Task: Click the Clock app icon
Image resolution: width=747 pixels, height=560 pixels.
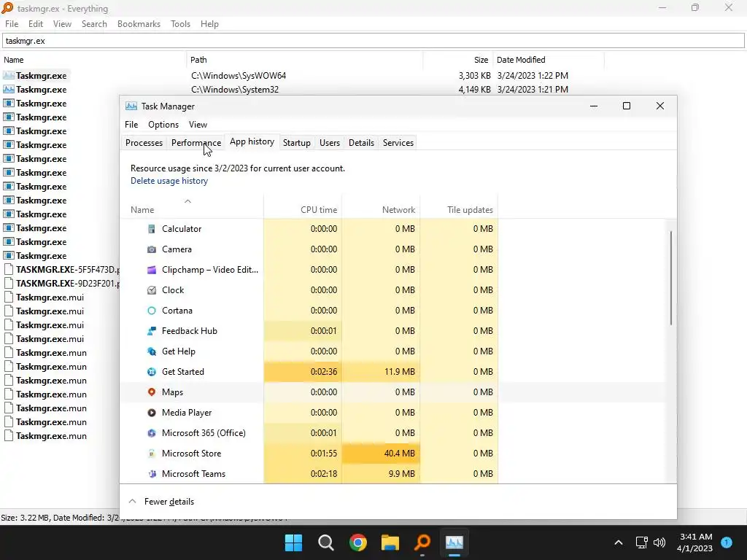Action: tap(152, 290)
